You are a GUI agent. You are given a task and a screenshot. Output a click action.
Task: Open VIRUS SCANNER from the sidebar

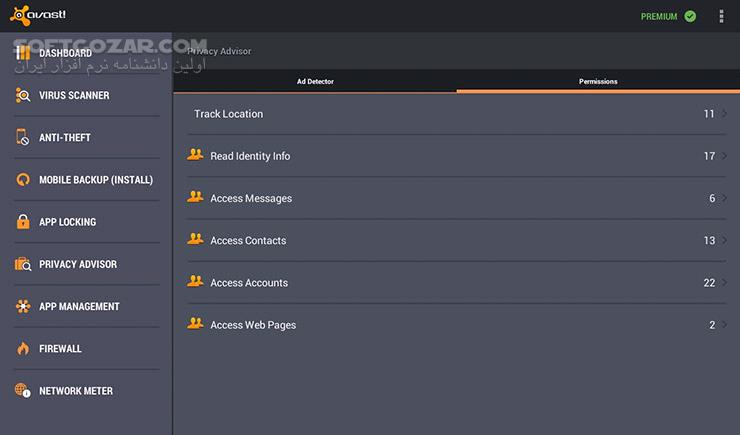click(74, 95)
